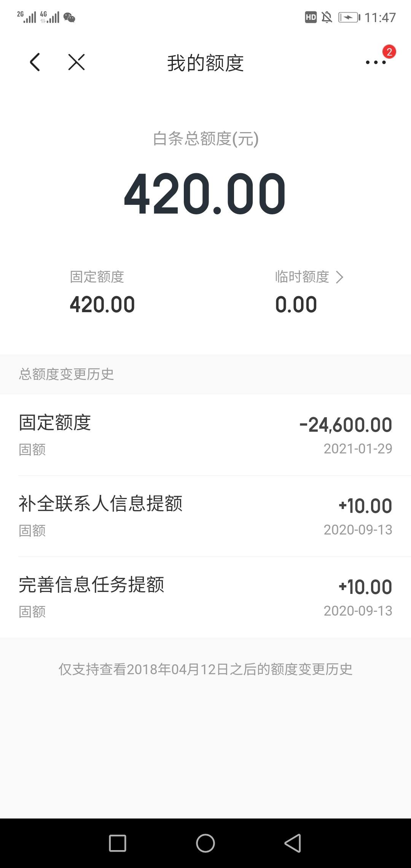This screenshot has height=868, width=411.
Task: Tap the muted bell status icon
Action: [327, 17]
